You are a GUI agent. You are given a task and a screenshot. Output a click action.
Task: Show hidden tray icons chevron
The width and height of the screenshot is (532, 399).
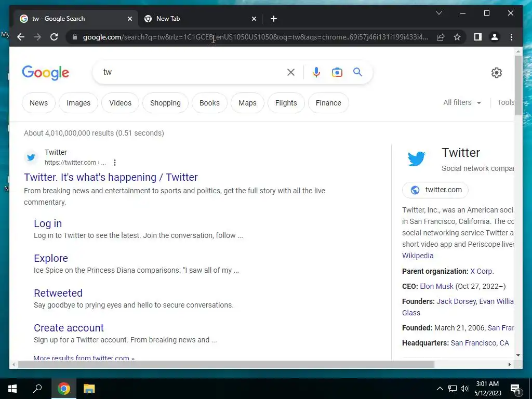pyautogui.click(x=440, y=389)
